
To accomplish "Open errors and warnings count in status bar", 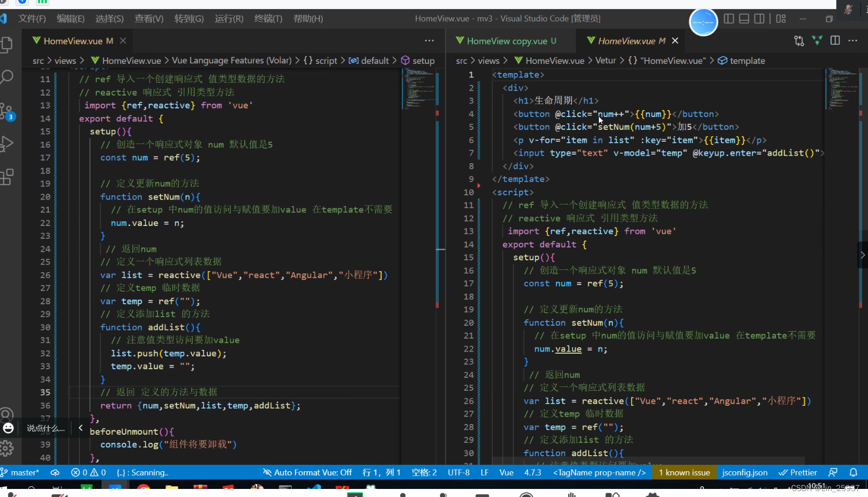I will [89, 473].
